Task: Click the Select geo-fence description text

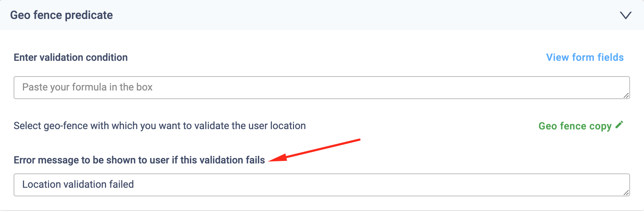Action: point(159,126)
